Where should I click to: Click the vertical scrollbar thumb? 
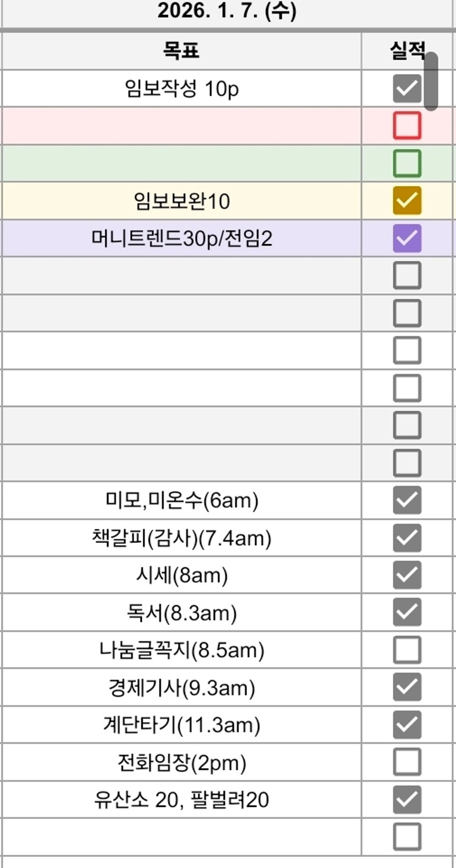[431, 82]
